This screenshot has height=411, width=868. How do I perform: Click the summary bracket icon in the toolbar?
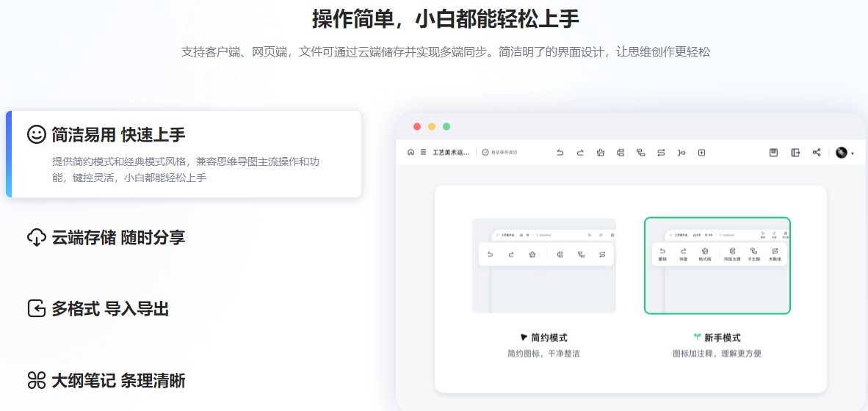(681, 153)
